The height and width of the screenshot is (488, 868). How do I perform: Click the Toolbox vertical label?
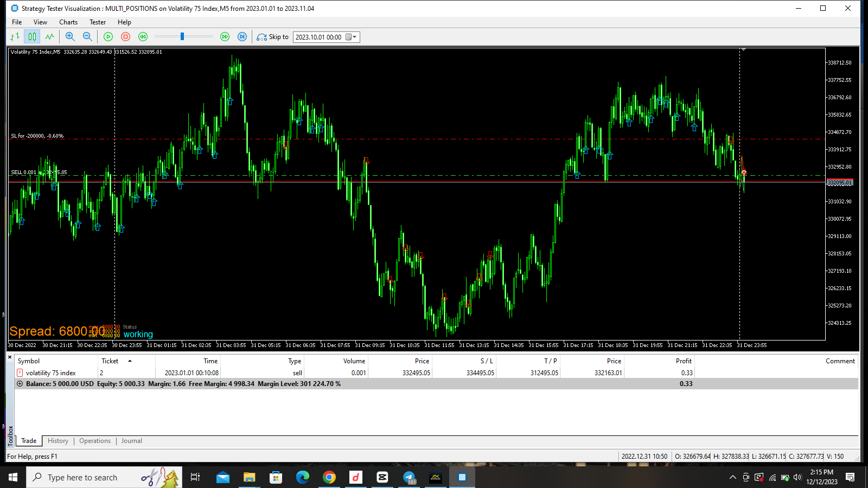click(10, 436)
